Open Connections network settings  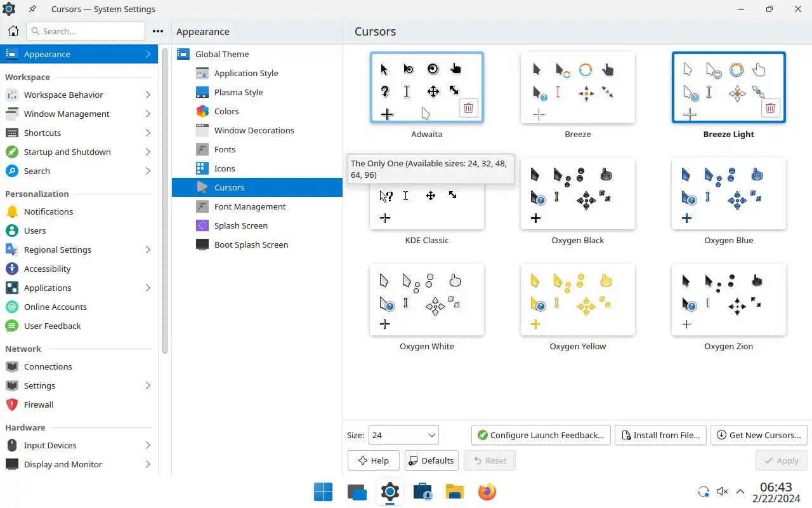(x=79, y=366)
